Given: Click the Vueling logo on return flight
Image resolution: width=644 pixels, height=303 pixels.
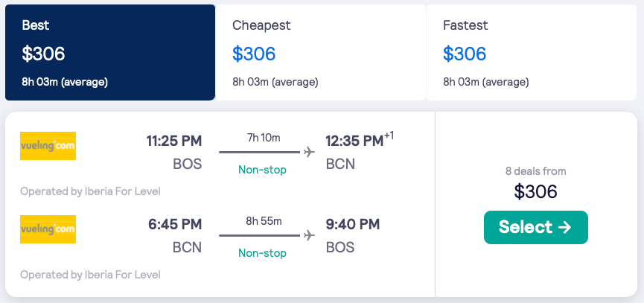Looking at the screenshot, I should pyautogui.click(x=48, y=229).
